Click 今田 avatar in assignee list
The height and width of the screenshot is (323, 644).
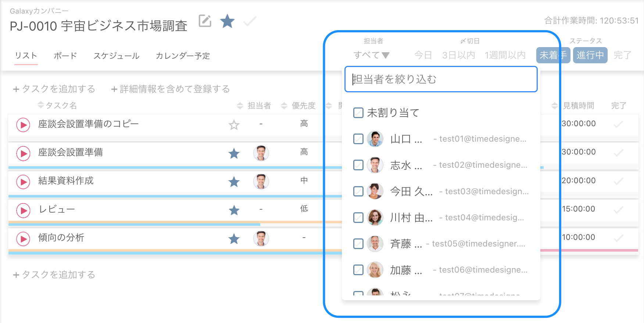pyautogui.click(x=375, y=191)
